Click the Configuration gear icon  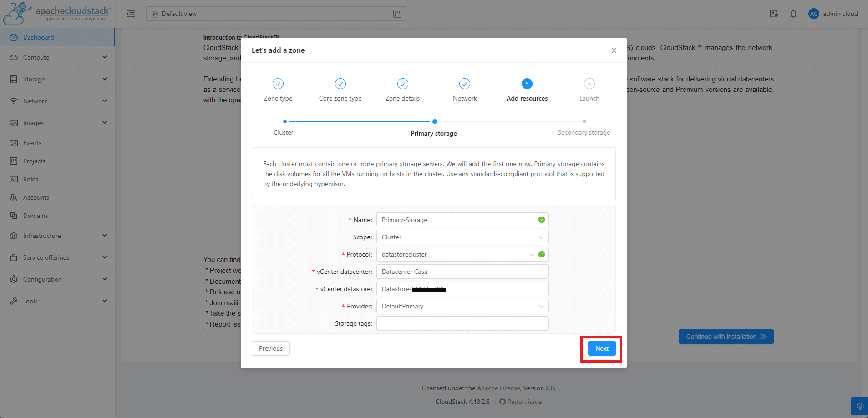coord(14,279)
